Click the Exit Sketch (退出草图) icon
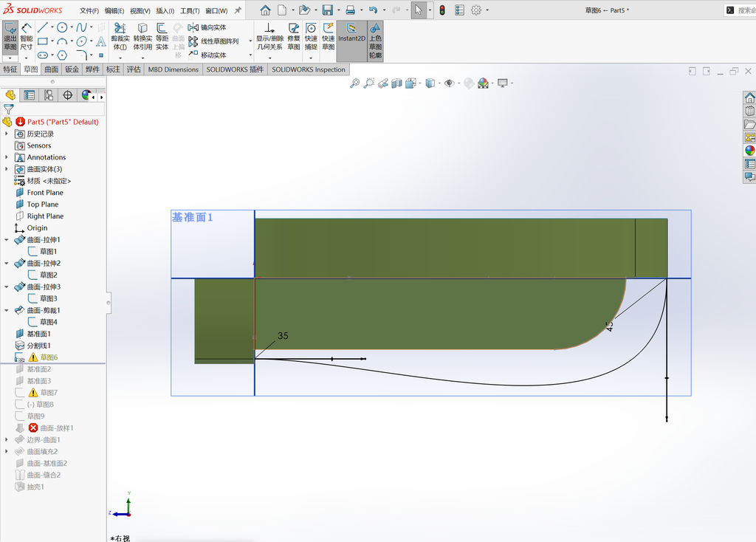The width and height of the screenshot is (756, 542). tap(10, 37)
